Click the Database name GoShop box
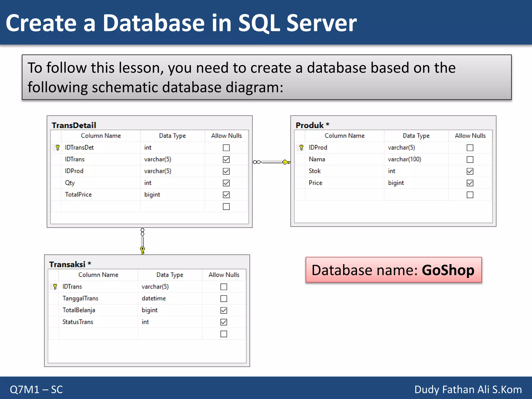Image resolution: width=532 pixels, height=399 pixels. pos(393,270)
